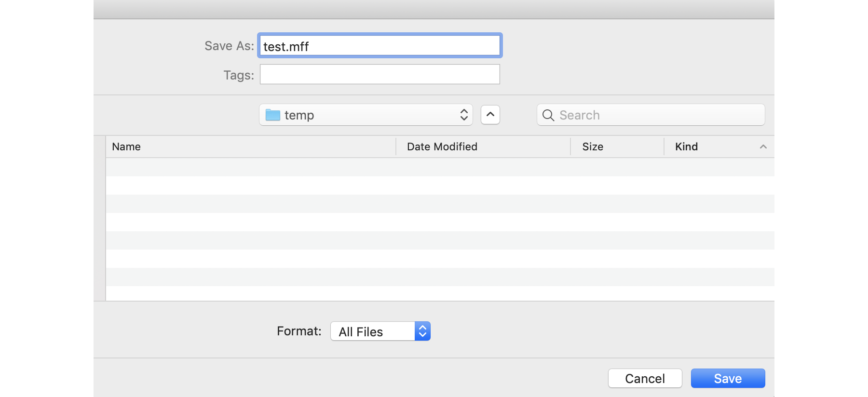The image size is (868, 397).
Task: Open the temp folder location popup
Action: pos(366,115)
